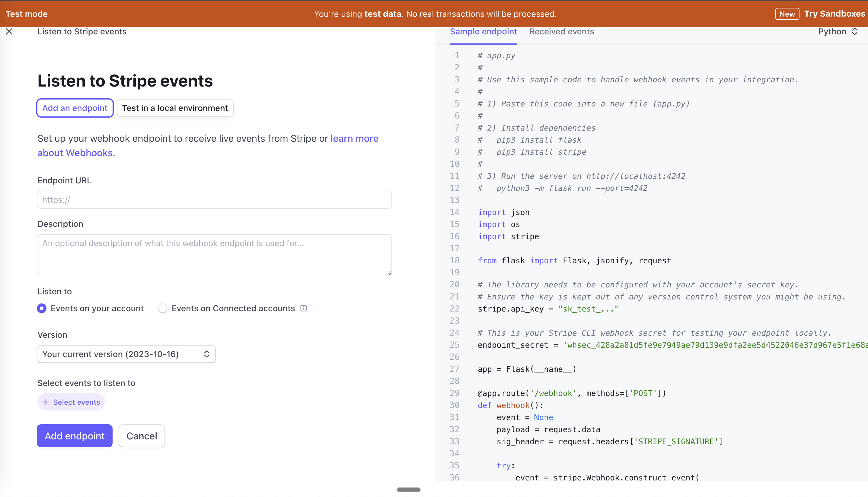
Task: Click the horizontal scrollbar handle at bottom
Action: tap(408, 489)
